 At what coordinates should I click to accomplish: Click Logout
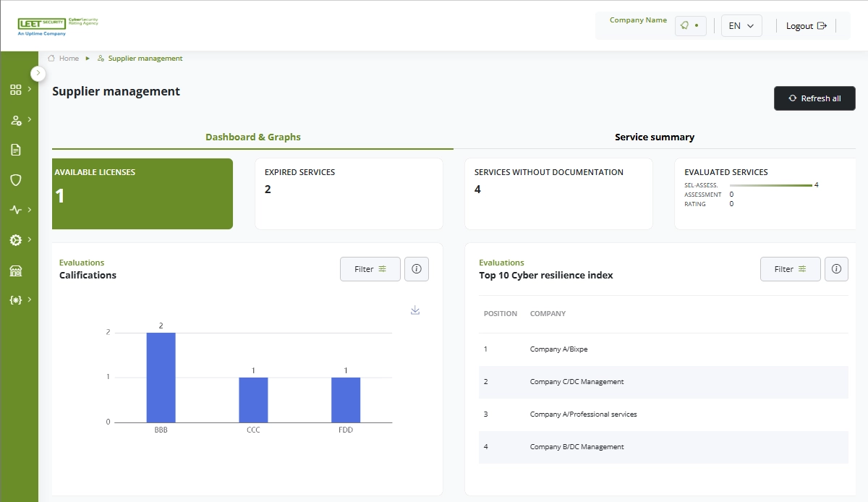click(806, 26)
